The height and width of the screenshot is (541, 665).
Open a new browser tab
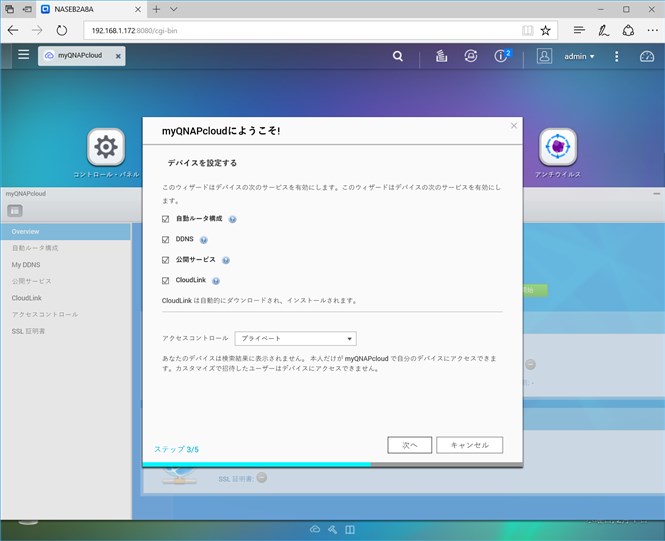(x=156, y=9)
